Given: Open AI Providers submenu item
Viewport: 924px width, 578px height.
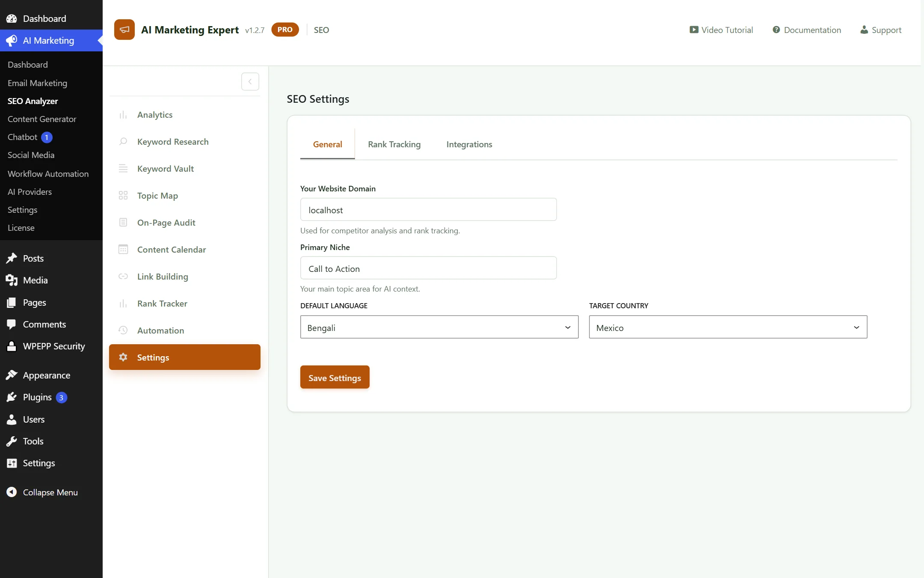Looking at the screenshot, I should point(30,192).
